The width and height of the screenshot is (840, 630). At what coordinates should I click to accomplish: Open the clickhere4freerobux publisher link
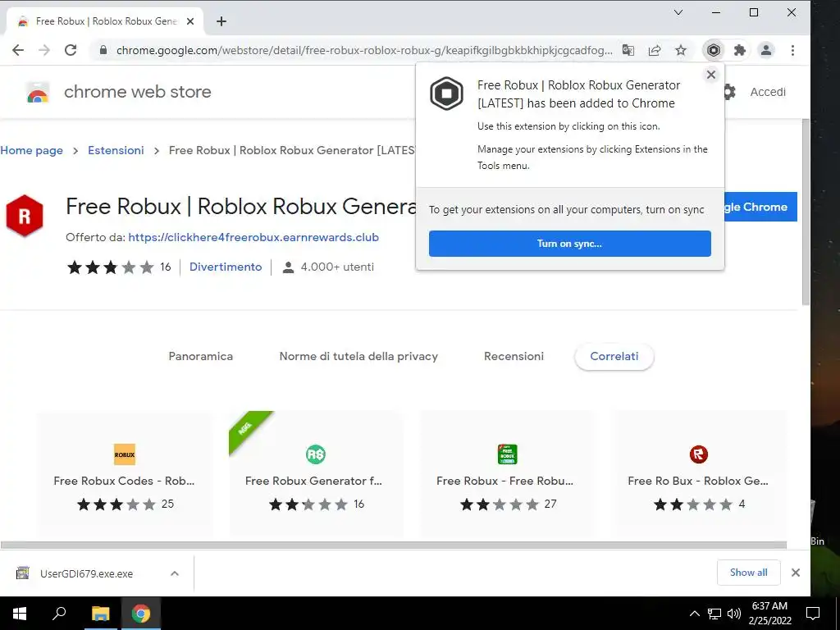[253, 237]
